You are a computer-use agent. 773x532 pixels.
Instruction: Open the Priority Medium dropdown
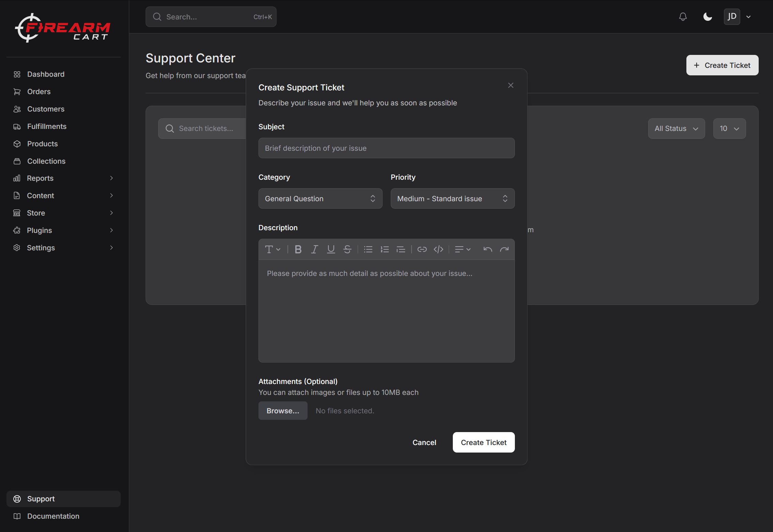[x=452, y=198]
